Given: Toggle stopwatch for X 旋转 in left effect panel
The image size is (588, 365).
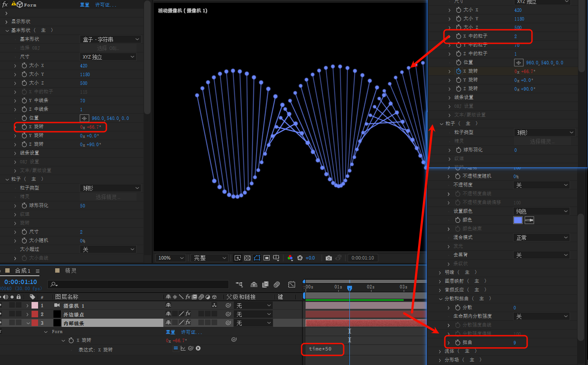Looking at the screenshot, I should click(24, 127).
